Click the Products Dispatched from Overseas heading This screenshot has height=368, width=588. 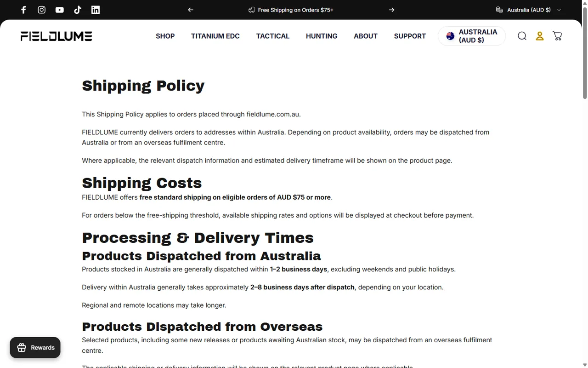[202, 327]
